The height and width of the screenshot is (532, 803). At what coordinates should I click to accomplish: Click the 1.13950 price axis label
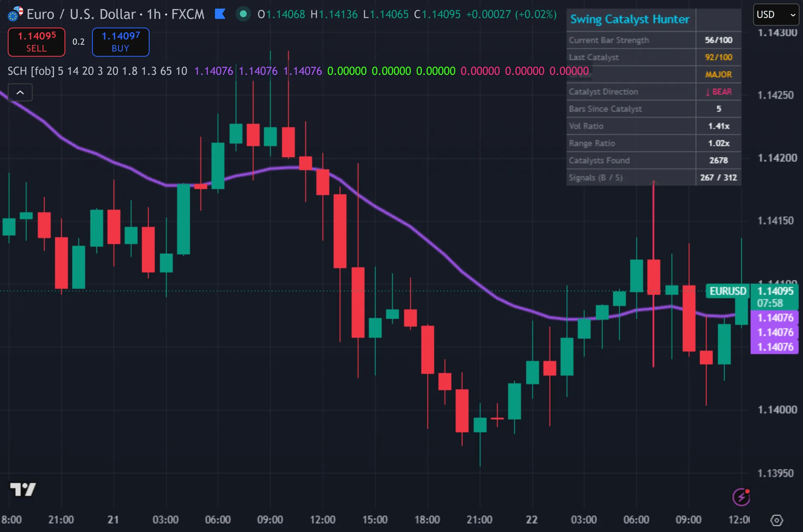pyautogui.click(x=775, y=473)
